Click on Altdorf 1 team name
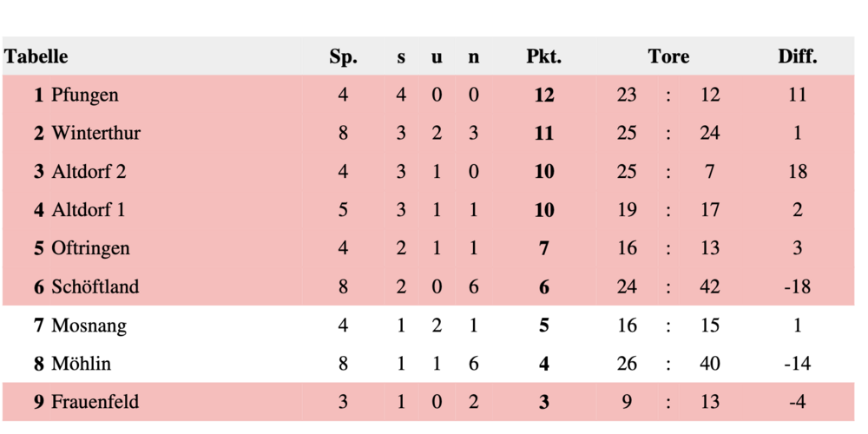This screenshot has width=868, height=434. [x=88, y=210]
